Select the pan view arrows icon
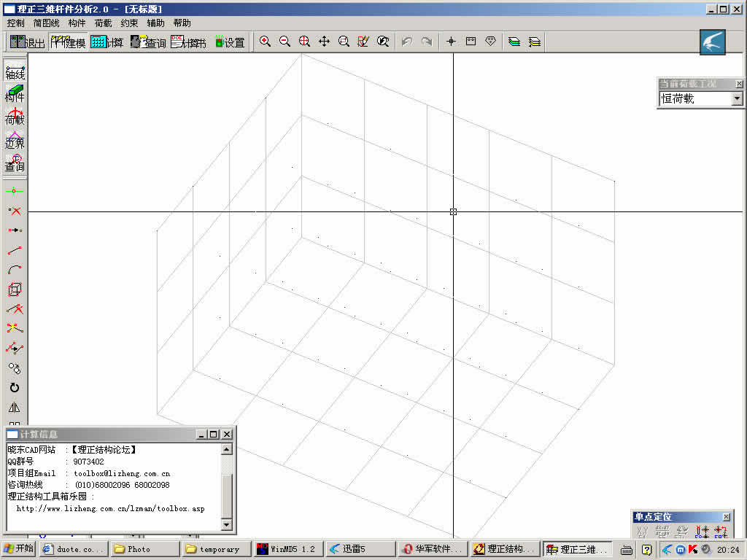This screenshot has width=747, height=560. [324, 42]
